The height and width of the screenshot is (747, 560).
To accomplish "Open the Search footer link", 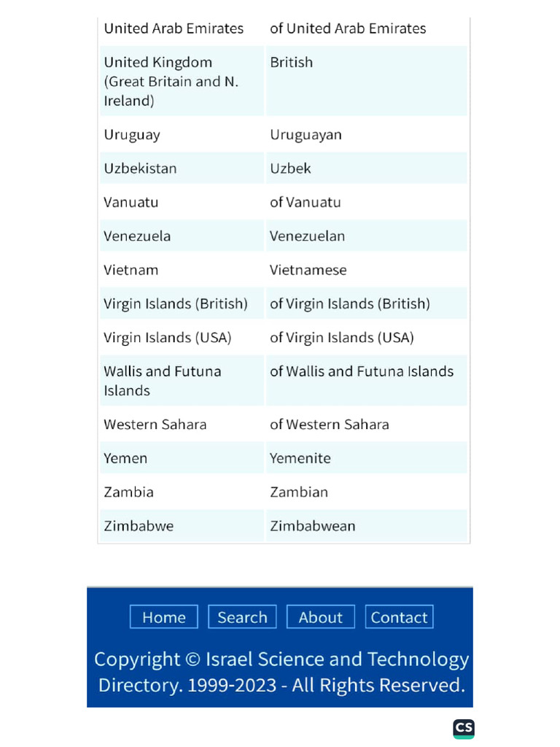I will point(242,617).
